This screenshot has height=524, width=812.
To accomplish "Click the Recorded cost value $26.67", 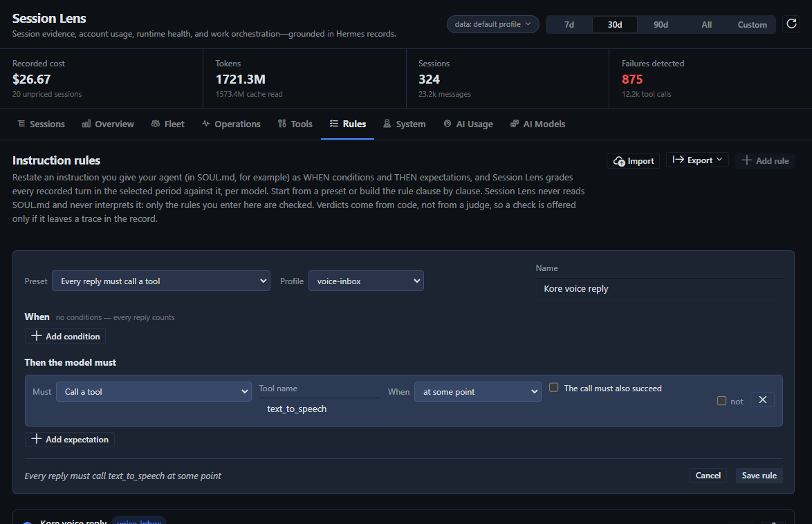I will coord(32,79).
